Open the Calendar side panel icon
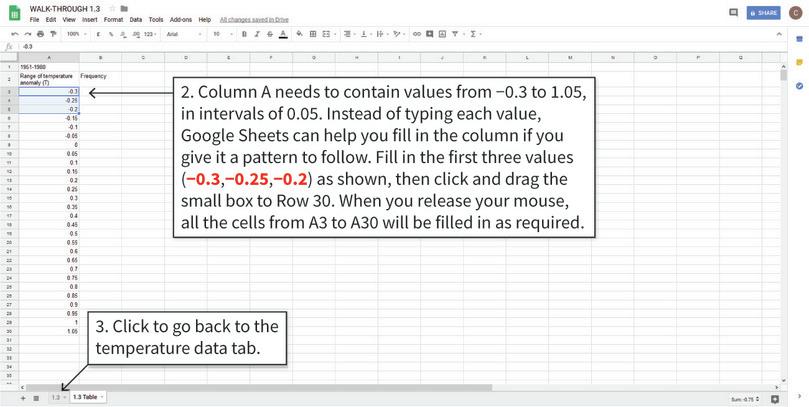Screen dimensions: 809x407 pyautogui.click(x=799, y=39)
